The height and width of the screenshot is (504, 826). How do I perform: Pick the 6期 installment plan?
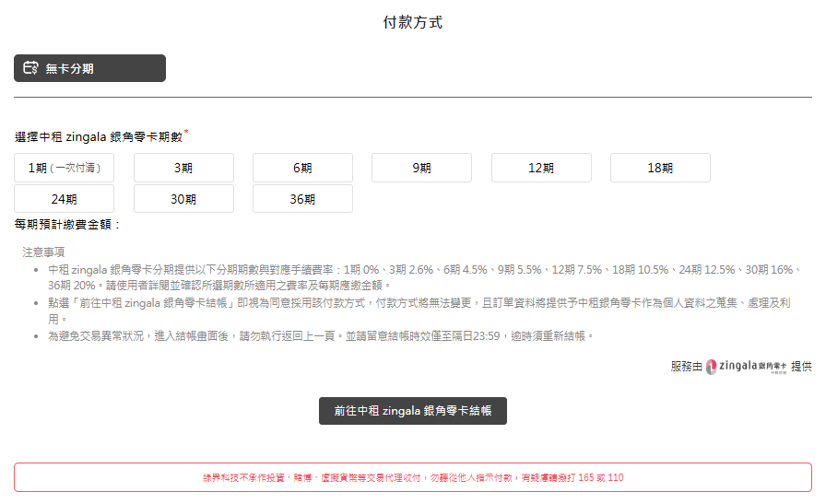tap(302, 168)
